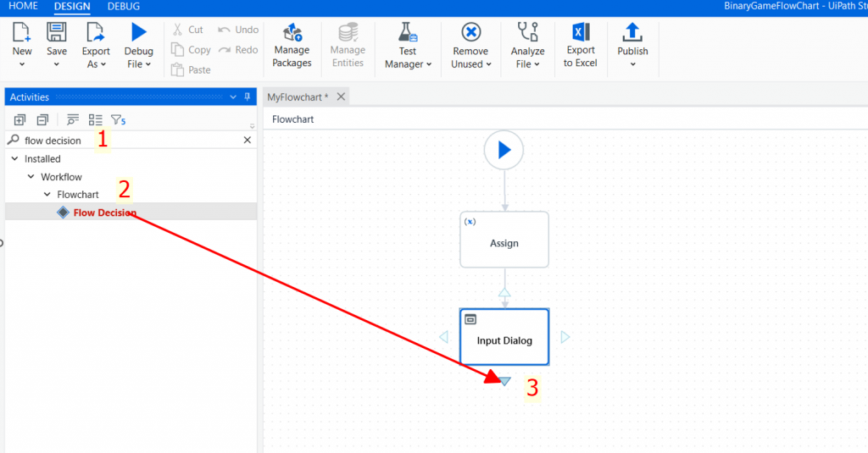Click the group-by tree view icon

pos(73,119)
